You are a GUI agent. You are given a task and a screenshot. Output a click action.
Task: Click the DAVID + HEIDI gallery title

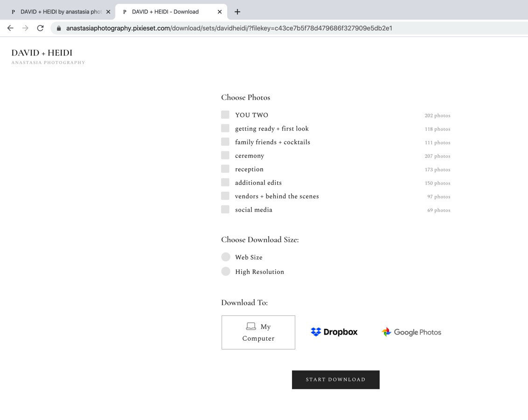42,53
